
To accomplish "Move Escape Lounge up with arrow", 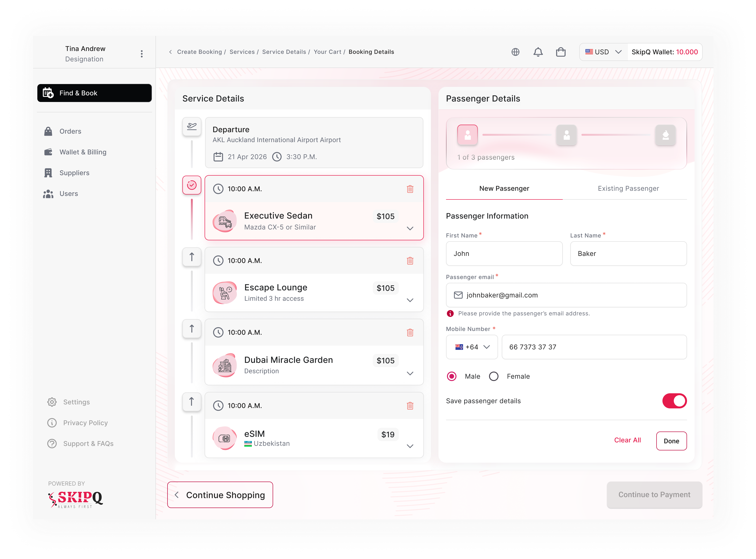I will pos(192,257).
